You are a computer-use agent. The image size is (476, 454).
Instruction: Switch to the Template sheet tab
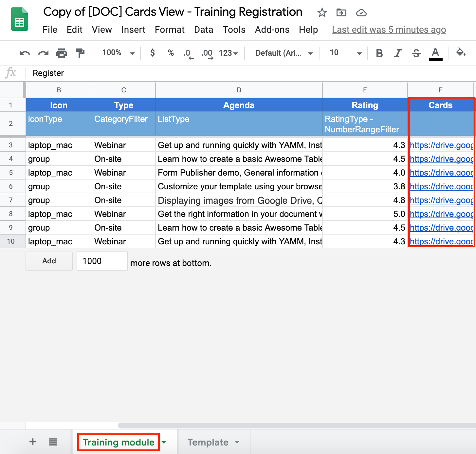[208, 442]
